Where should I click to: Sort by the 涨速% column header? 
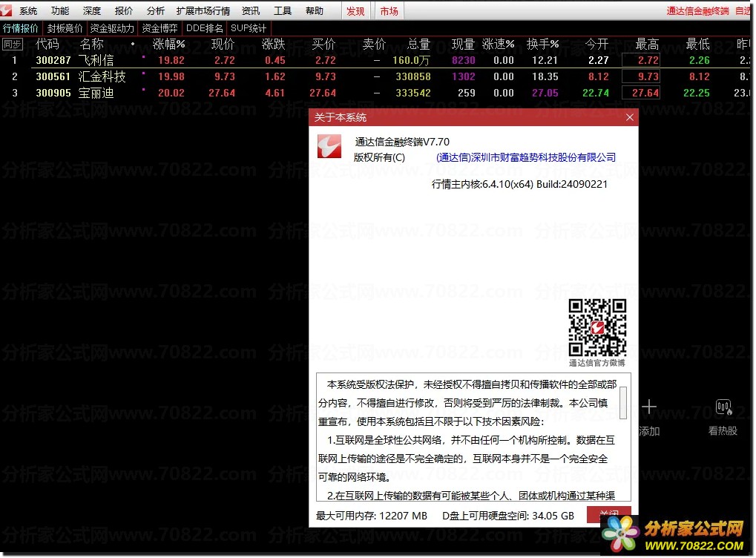click(498, 45)
